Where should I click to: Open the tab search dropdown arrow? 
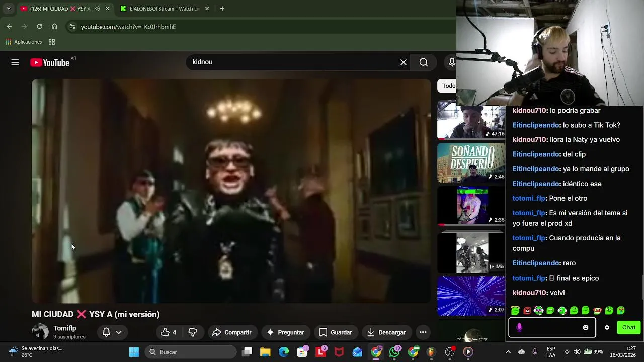[x=9, y=9]
